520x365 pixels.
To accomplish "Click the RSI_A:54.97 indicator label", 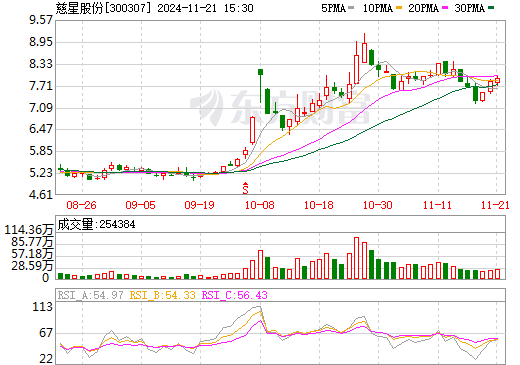I will click(x=90, y=295).
